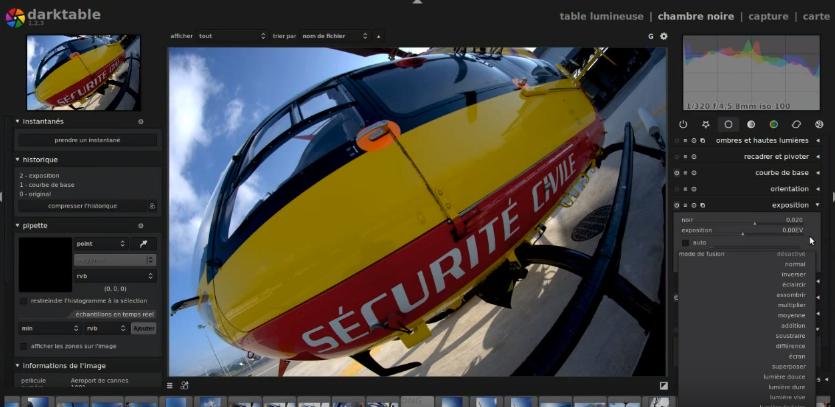Enable recadrer et pivoter module
835x407 pixels.
click(676, 157)
